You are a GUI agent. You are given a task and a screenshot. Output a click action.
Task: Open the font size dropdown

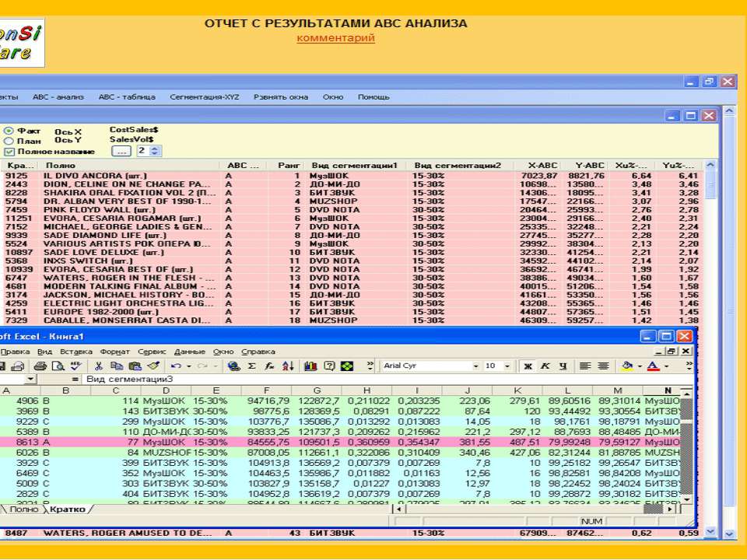[507, 366]
